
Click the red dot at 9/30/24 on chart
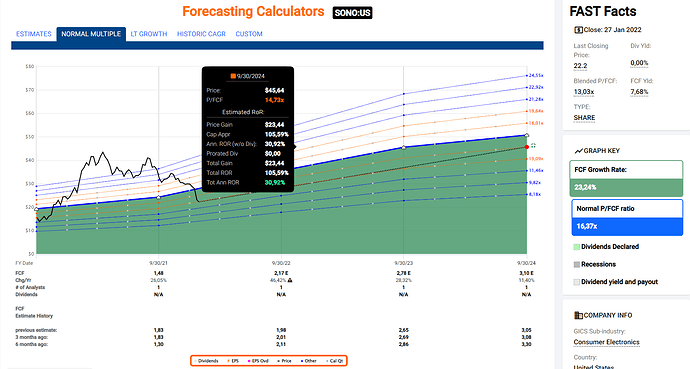click(x=527, y=147)
